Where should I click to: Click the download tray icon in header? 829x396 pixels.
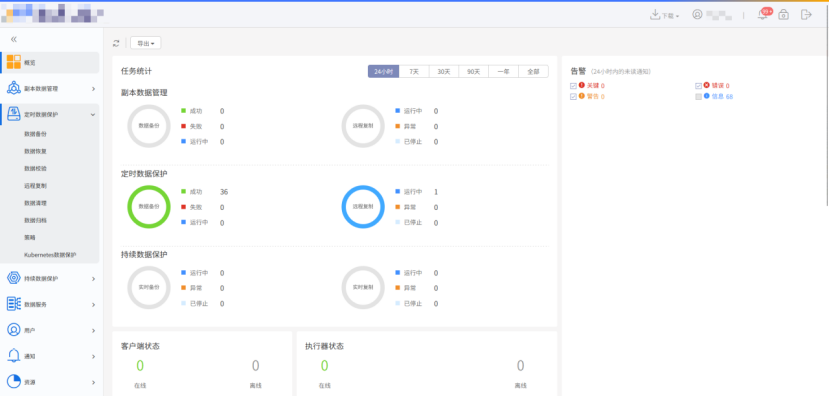(x=655, y=15)
